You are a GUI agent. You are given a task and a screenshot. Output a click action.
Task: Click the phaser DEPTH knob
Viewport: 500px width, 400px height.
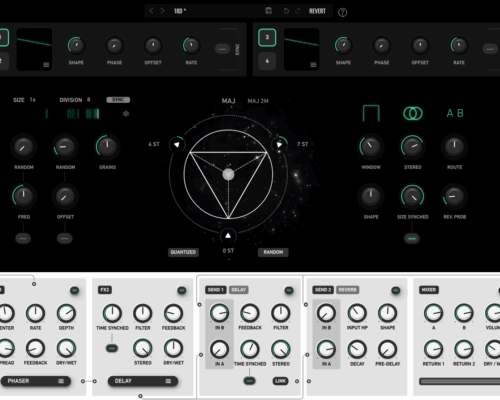[66, 313]
